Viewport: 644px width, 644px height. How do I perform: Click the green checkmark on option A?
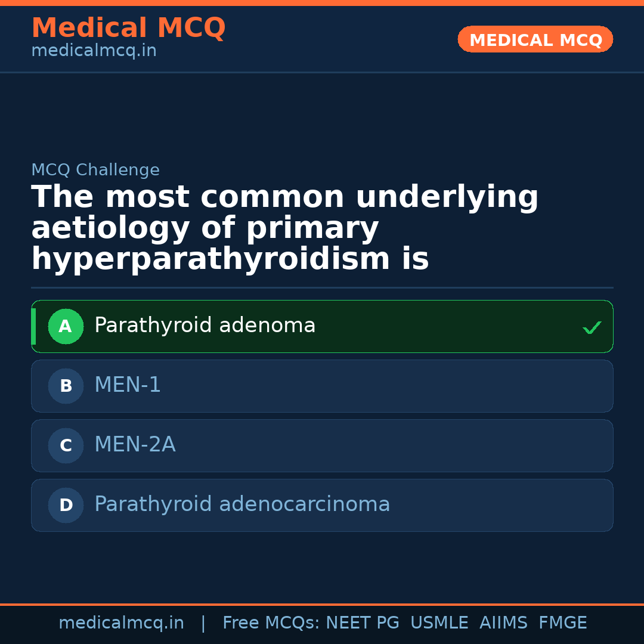pos(592,327)
